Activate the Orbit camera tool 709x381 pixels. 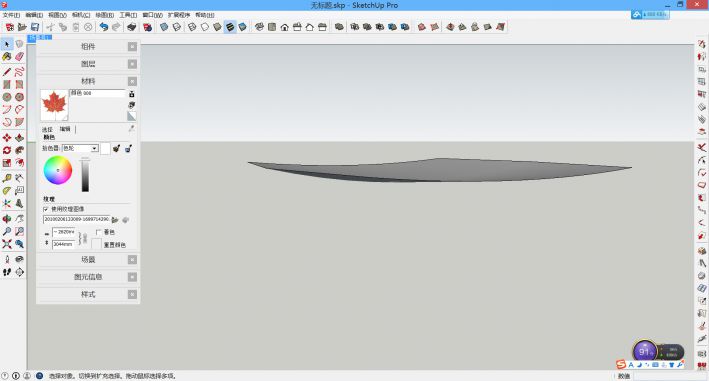coord(7,219)
